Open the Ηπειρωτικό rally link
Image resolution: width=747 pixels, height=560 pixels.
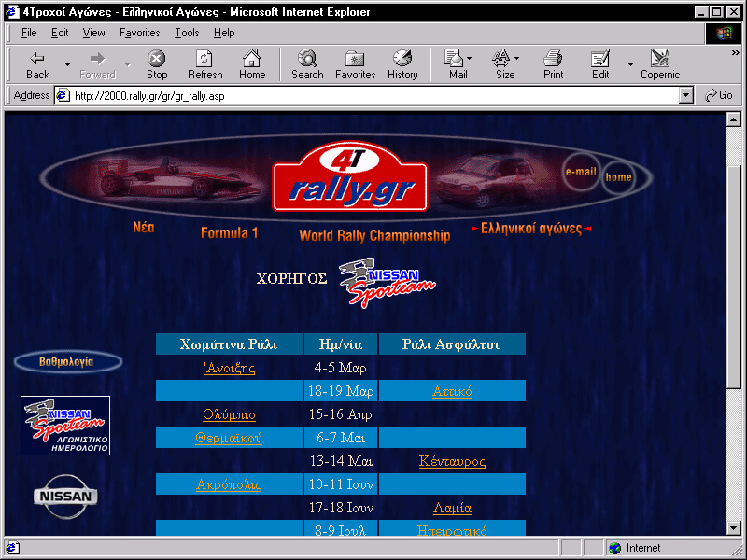pos(452,530)
